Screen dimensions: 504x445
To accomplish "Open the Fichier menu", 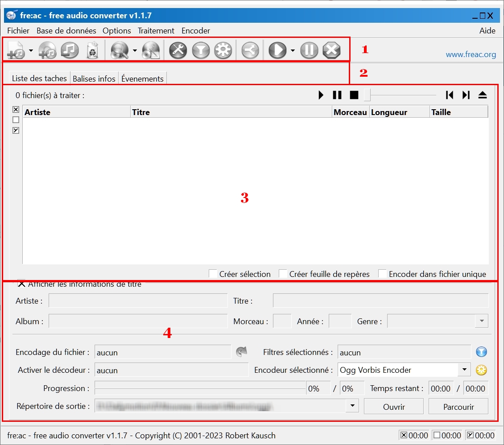I will tap(18, 30).
